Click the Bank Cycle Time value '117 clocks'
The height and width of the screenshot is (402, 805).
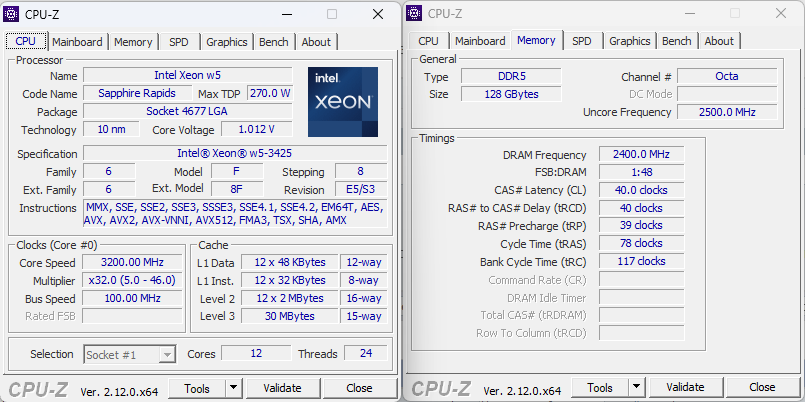[641, 261]
